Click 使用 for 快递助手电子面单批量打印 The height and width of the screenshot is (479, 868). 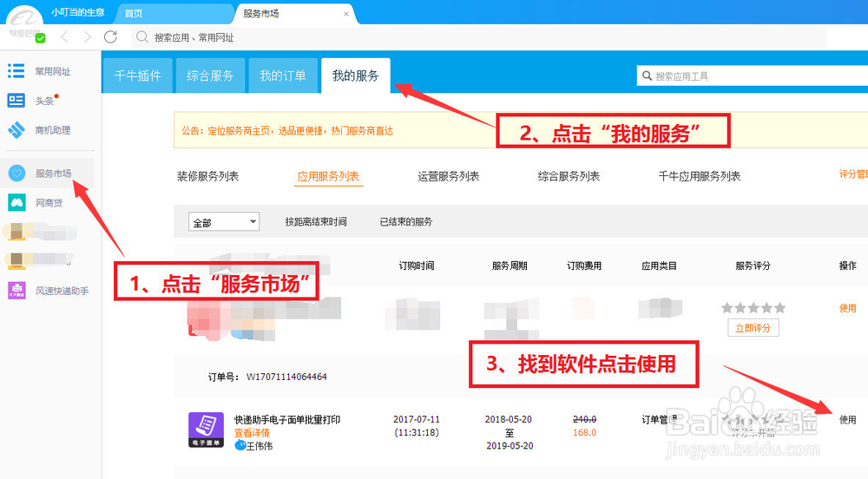[847, 420]
